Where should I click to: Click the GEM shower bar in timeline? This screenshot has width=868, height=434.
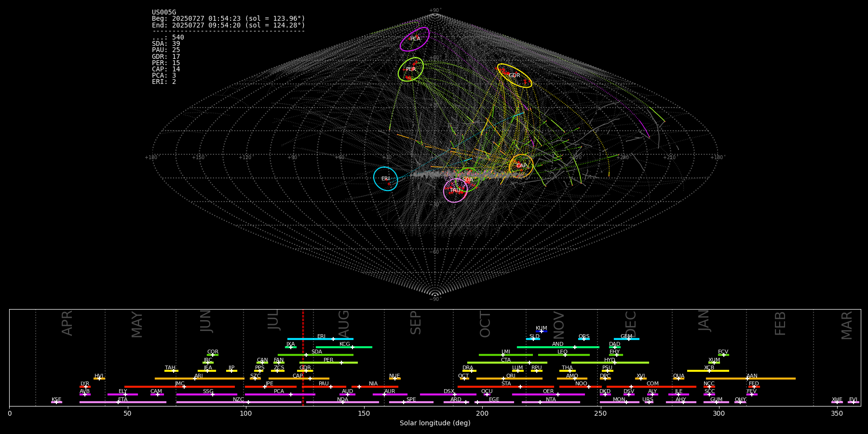(626, 339)
